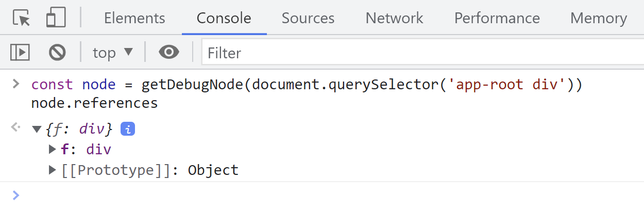The width and height of the screenshot is (644, 210).
Task: Toggle the device toolbar icon
Action: (x=56, y=18)
